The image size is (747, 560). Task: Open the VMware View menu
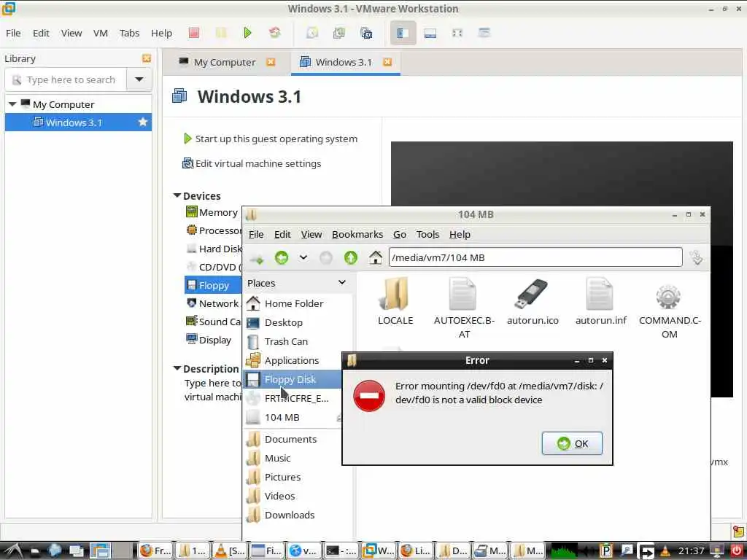[x=71, y=33]
